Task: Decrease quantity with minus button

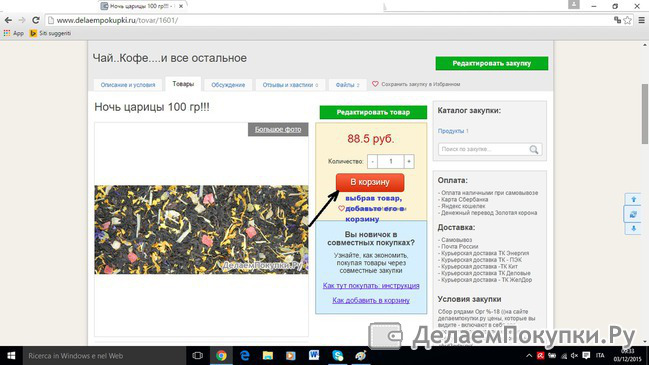Action: pyautogui.click(x=373, y=161)
